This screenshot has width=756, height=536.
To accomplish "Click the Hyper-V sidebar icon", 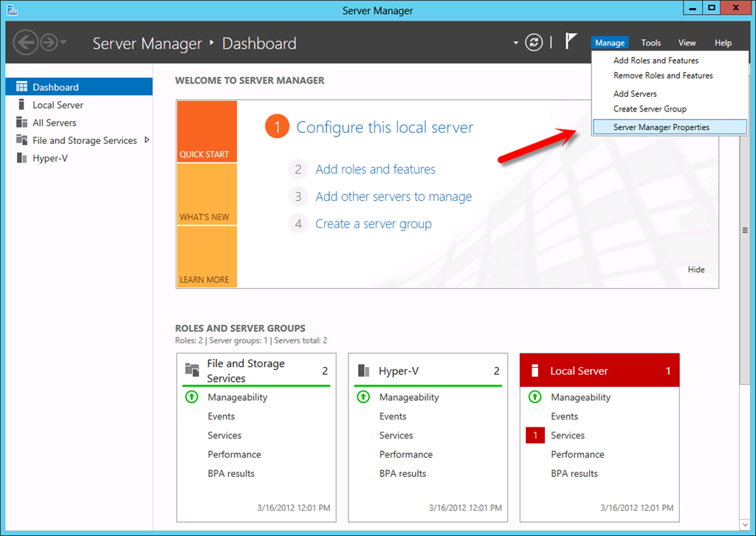I will point(21,157).
